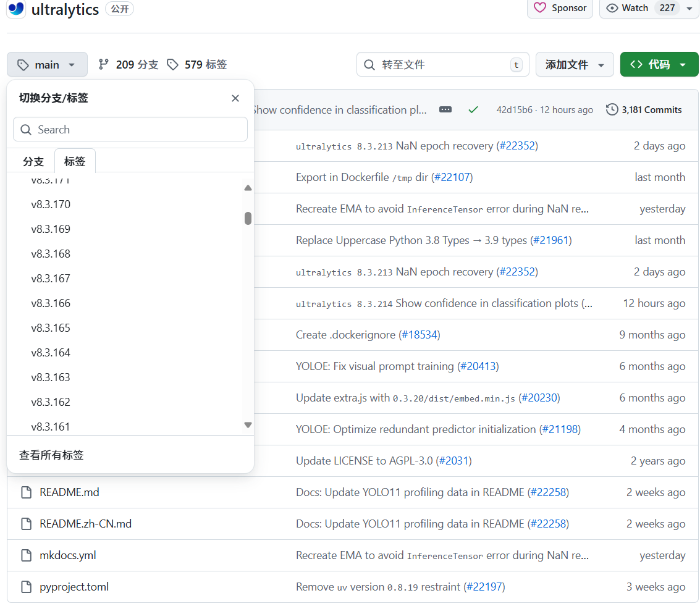Viewport: 700px width, 606px height.
Task: Open 查看所有标签 view all tags link
Action: coord(51,455)
